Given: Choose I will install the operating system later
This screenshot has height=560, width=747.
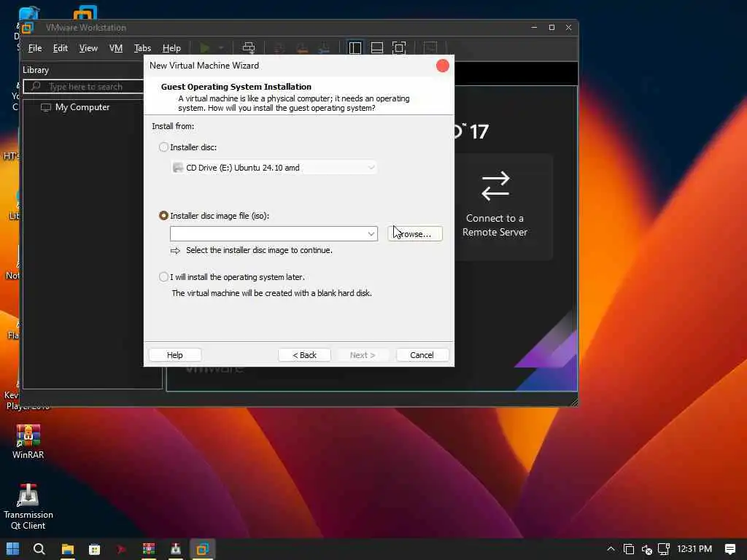Looking at the screenshot, I should pyautogui.click(x=163, y=276).
